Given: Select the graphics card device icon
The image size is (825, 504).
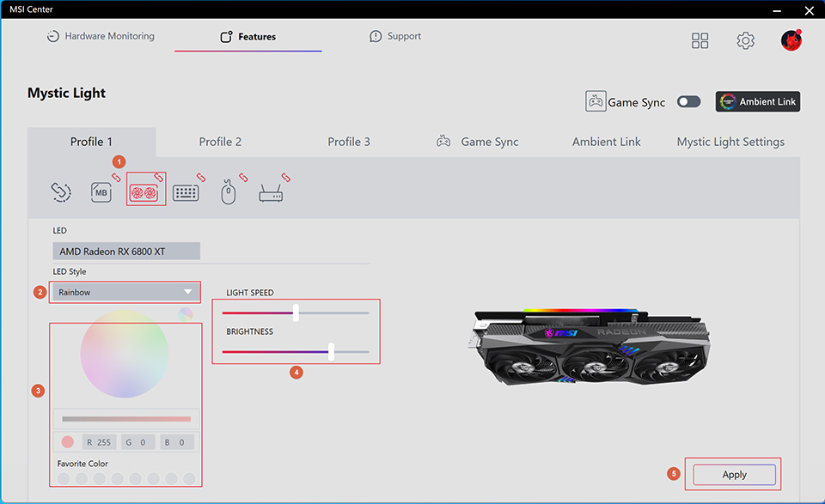Looking at the screenshot, I should point(144,192).
